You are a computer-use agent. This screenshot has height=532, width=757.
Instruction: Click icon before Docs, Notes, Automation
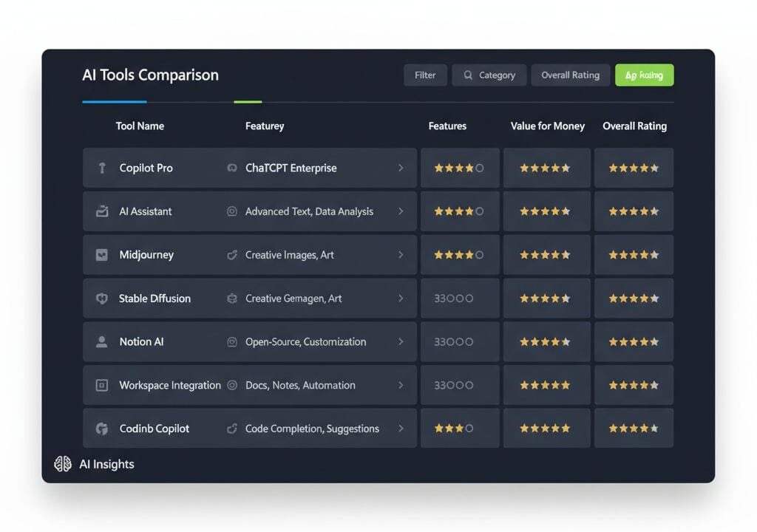[x=232, y=385]
